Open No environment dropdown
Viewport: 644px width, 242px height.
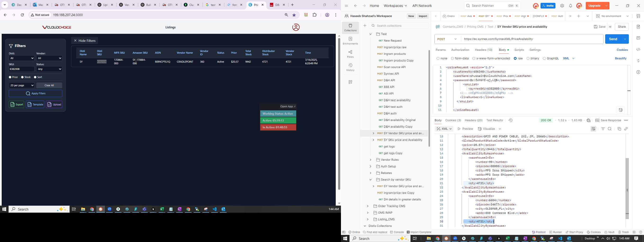(x=612, y=16)
